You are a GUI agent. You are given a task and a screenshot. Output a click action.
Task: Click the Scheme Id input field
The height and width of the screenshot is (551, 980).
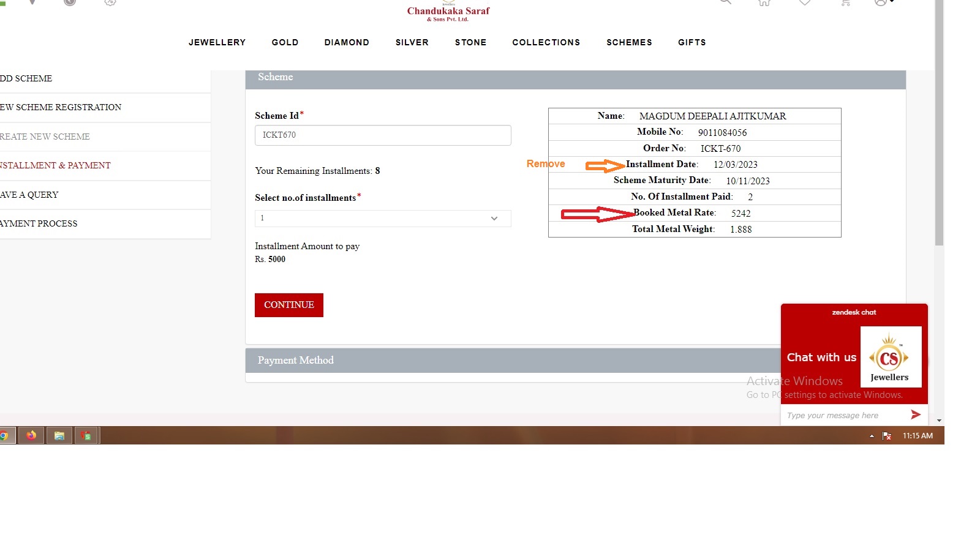pyautogui.click(x=383, y=135)
